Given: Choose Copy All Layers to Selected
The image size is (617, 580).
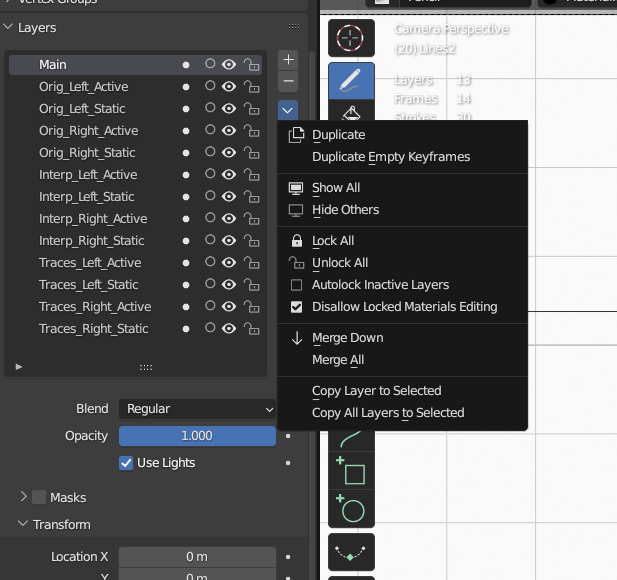Looking at the screenshot, I should point(403,413).
